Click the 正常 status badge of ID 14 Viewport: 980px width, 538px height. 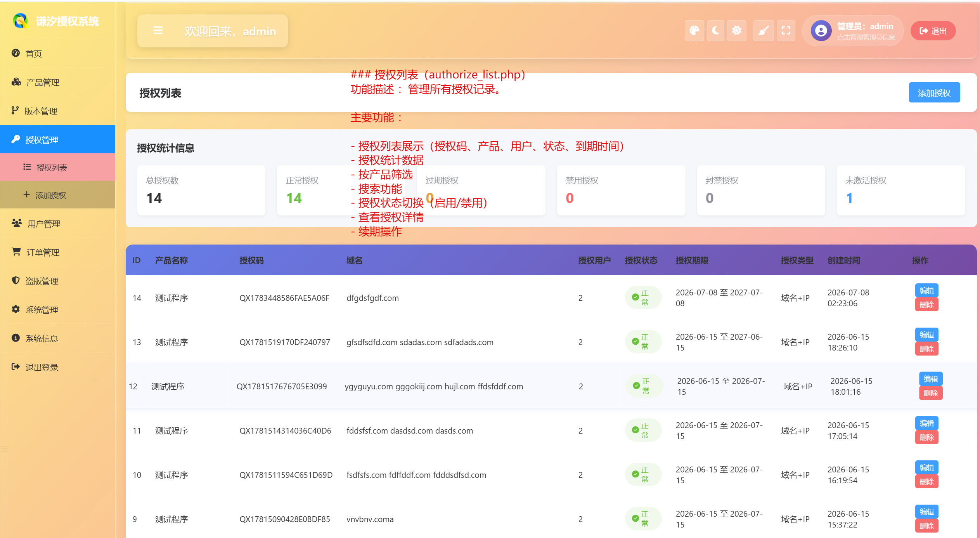tap(643, 298)
